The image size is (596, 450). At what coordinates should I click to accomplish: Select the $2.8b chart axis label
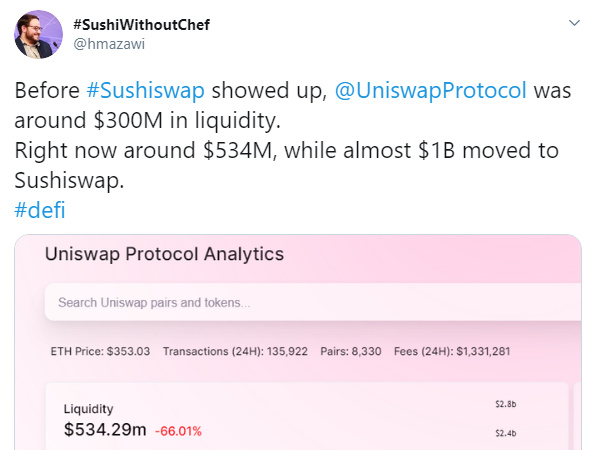coord(506,404)
